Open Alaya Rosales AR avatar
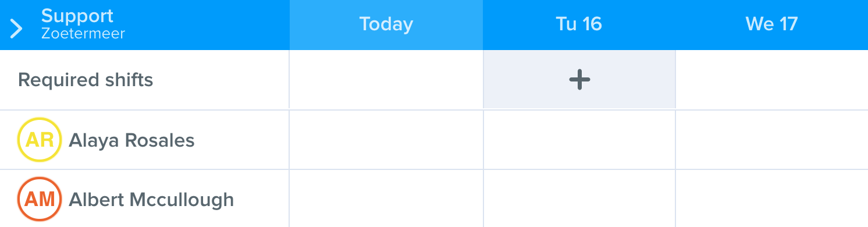 coord(40,140)
